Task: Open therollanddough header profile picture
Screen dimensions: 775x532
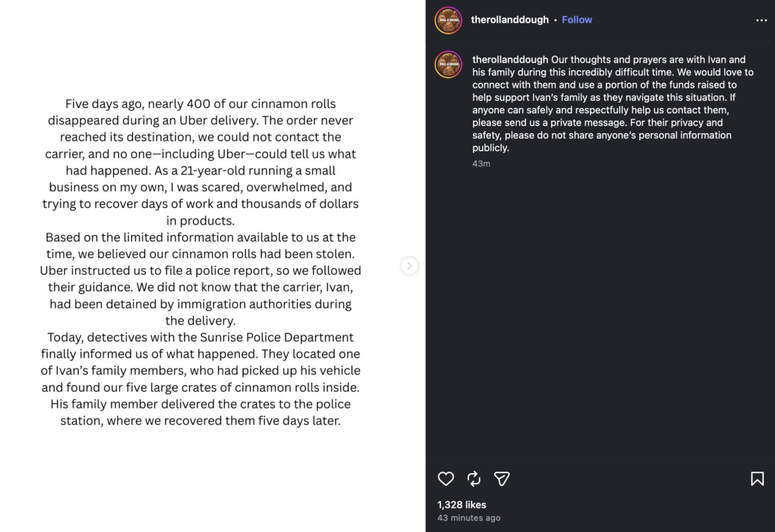Action: coord(448,21)
